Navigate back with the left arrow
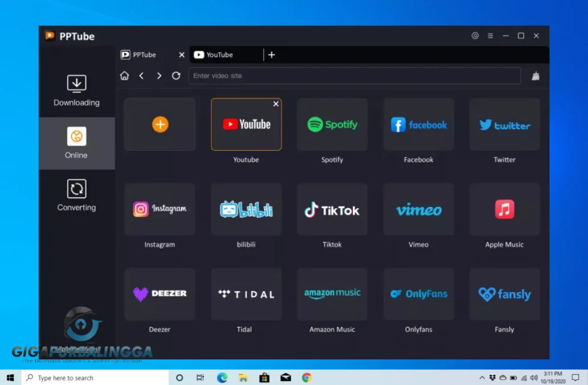Viewport: 588px width, 385px height. point(141,76)
